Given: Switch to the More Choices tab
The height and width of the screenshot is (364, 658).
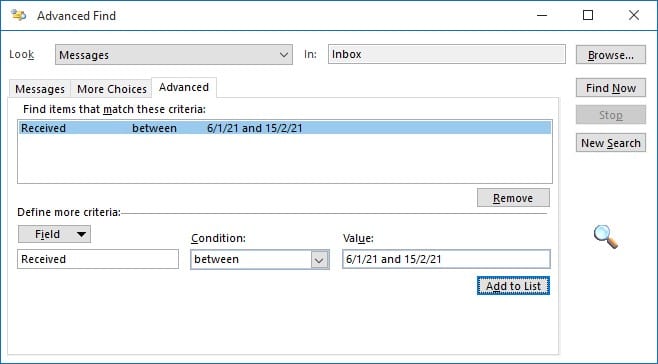Looking at the screenshot, I should point(112,89).
